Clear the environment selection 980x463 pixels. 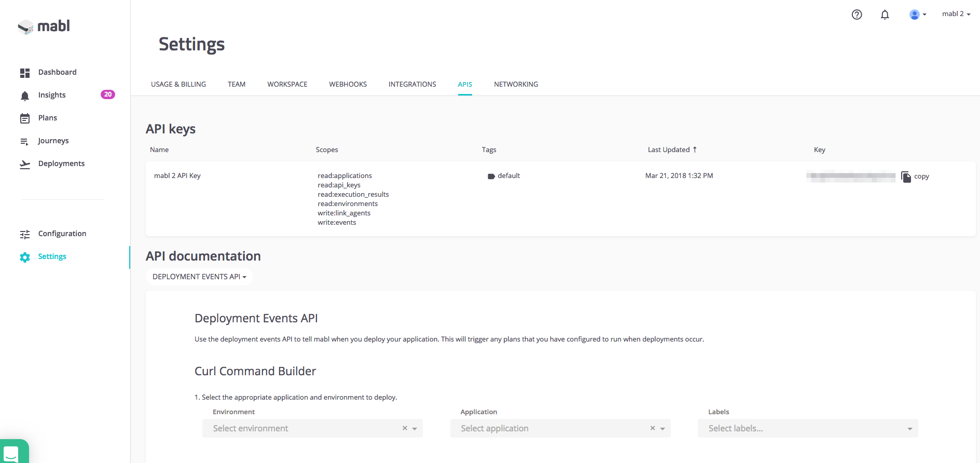click(x=405, y=428)
